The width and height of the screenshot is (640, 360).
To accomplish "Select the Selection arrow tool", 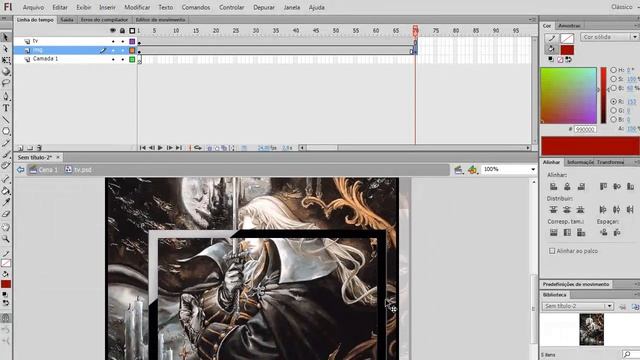I will point(6,37).
